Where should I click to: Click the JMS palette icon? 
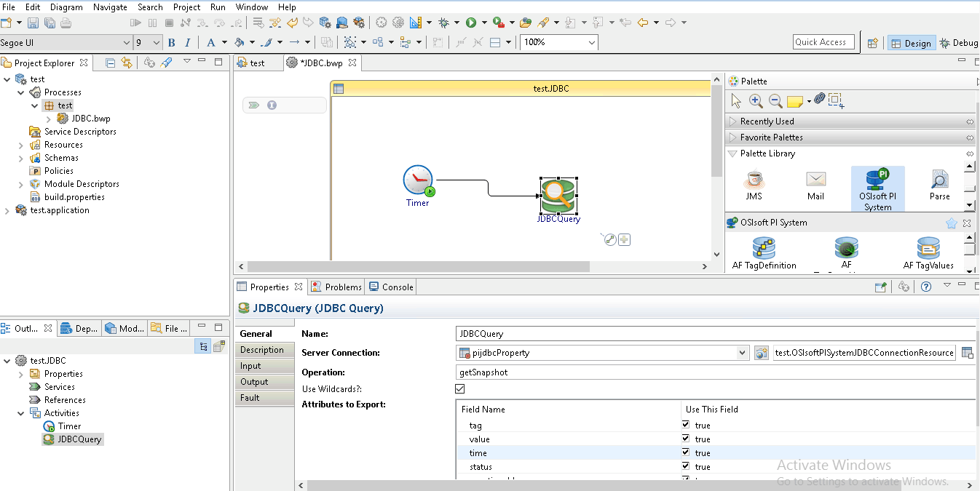click(754, 180)
